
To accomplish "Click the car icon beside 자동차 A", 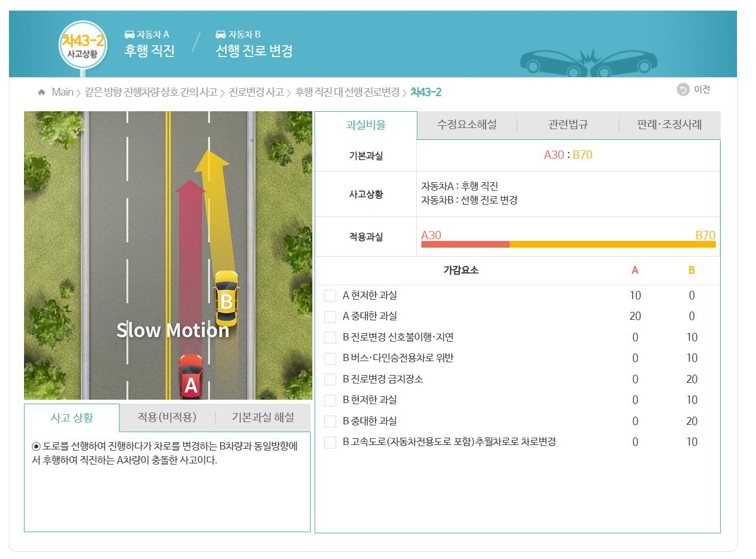I will (129, 35).
